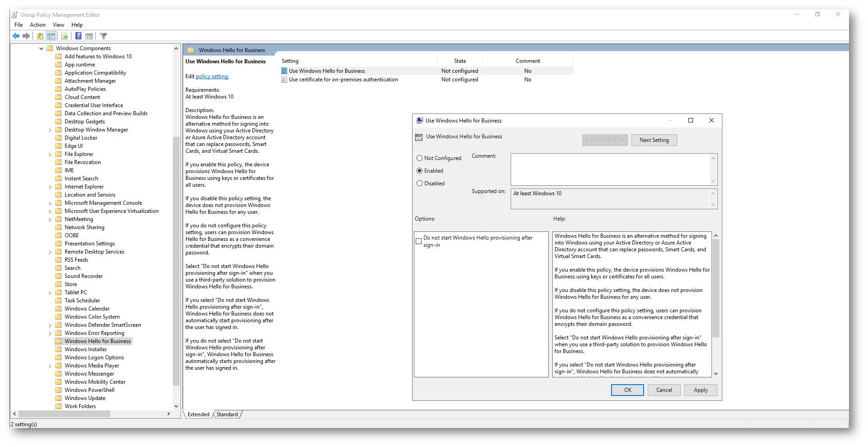Click the Search folder icon in tree

point(58,268)
